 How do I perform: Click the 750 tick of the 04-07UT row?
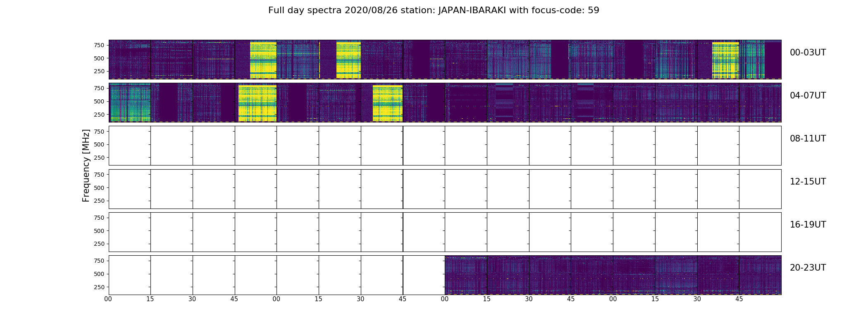coord(99,88)
